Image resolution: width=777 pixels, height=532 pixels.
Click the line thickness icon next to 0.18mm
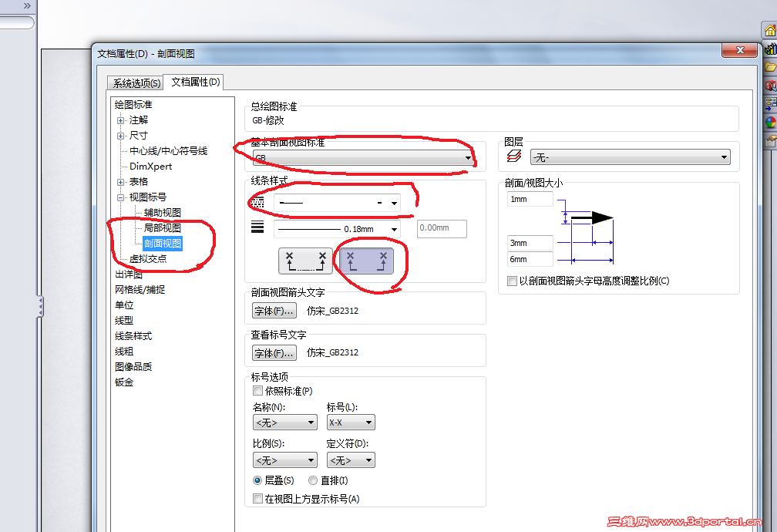click(257, 227)
